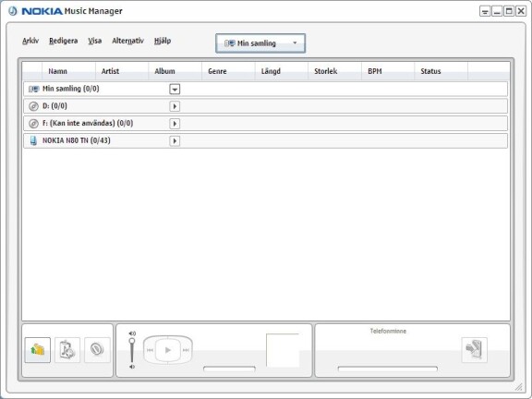Viewport: 532px width, 399px height.
Task: Expand the NOKIA N80 TN (0/43) row
Action: (175, 140)
